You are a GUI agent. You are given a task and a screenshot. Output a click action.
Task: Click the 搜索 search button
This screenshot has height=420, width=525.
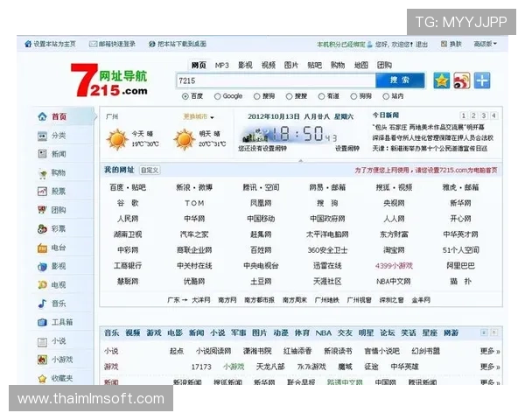coord(400,80)
